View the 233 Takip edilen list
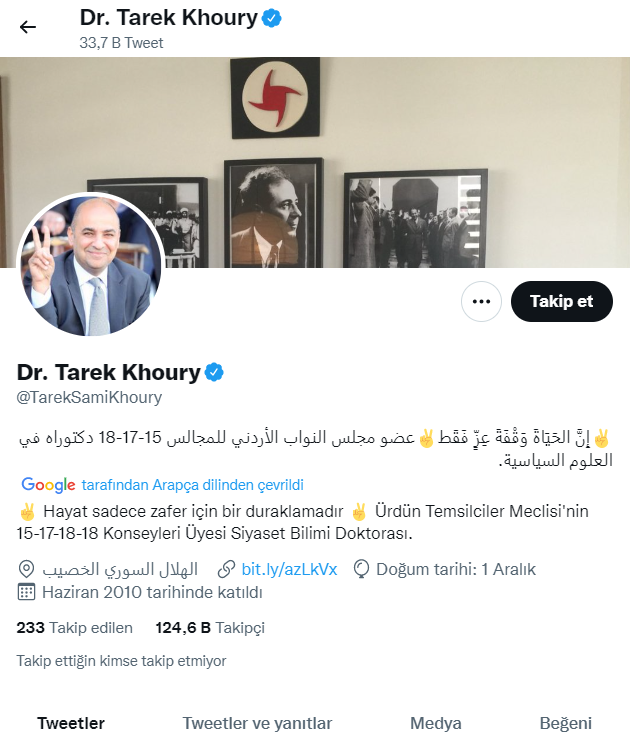Screen dimensions: 630x742 pos(74,627)
